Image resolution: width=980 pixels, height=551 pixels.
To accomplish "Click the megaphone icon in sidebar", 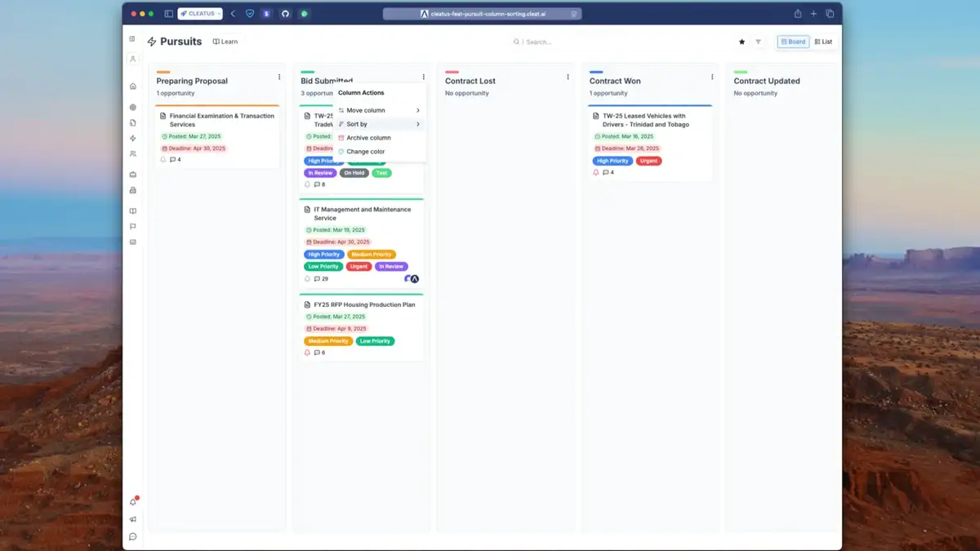I will [133, 519].
